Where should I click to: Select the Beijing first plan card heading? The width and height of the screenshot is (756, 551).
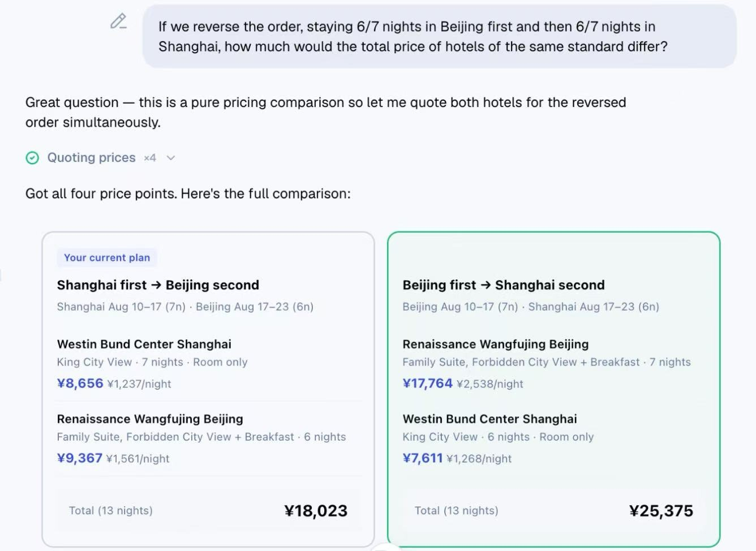point(504,285)
